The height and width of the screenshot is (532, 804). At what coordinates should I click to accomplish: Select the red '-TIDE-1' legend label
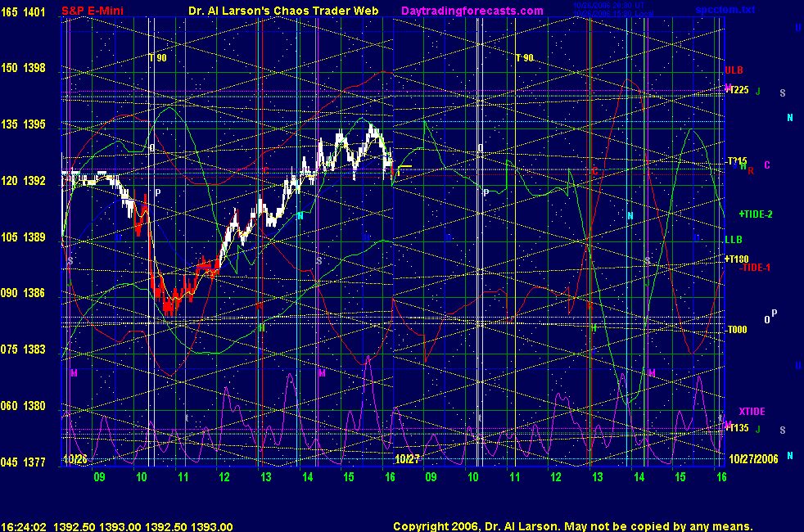click(x=754, y=268)
